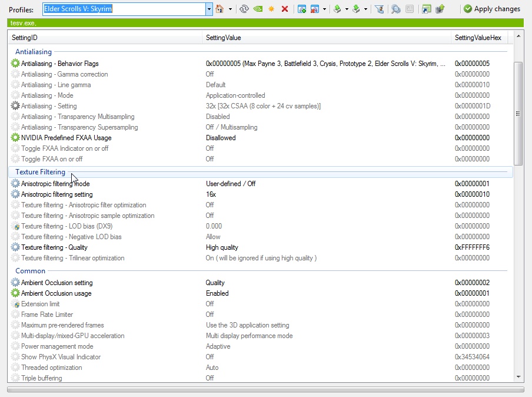The height and width of the screenshot is (397, 532).
Task: Click the scrollbar up arrow
Action: tap(518, 36)
